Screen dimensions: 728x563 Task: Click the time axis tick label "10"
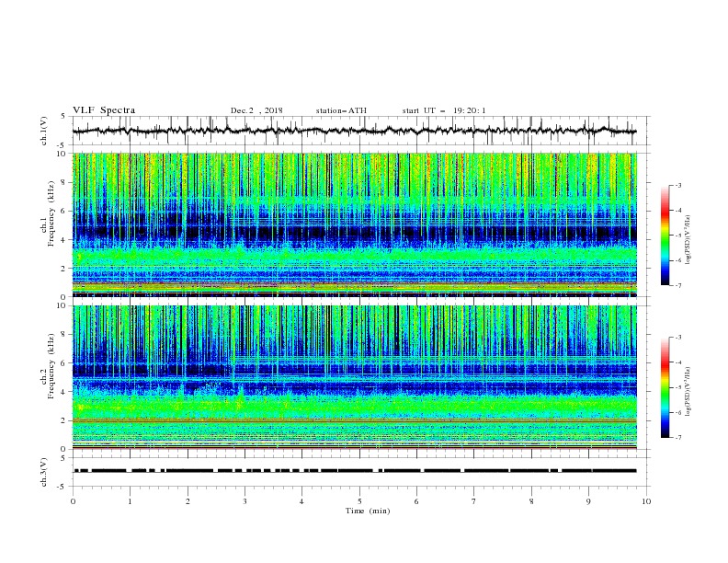[x=646, y=501]
